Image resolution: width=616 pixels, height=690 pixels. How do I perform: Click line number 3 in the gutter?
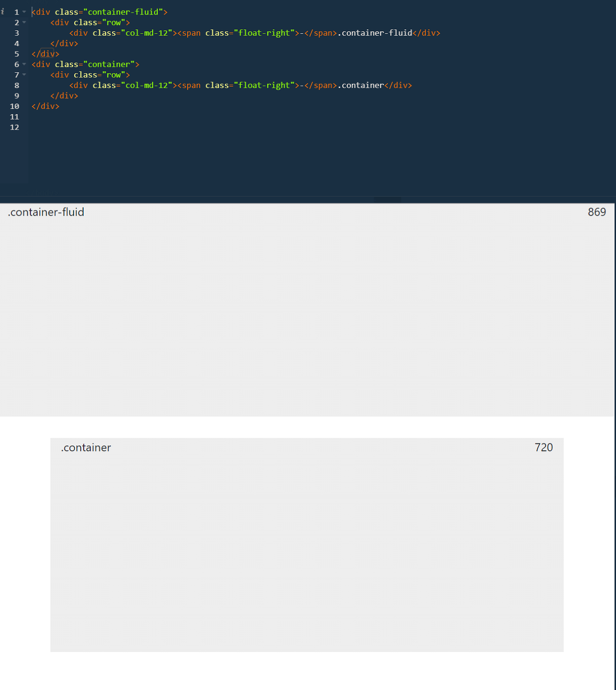tap(17, 33)
